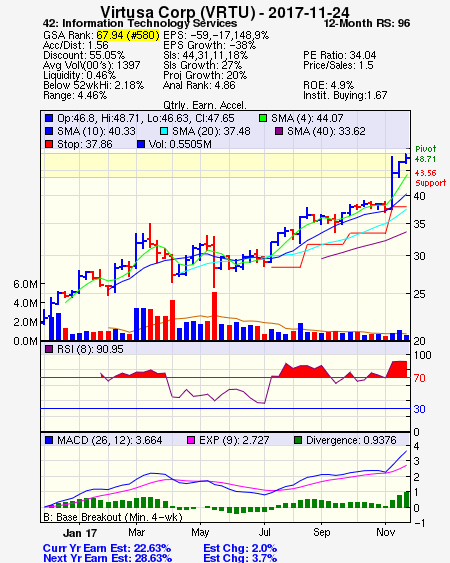Click the Liquidity: 0.46% text
This screenshot has width=450, height=563.
(x=79, y=75)
